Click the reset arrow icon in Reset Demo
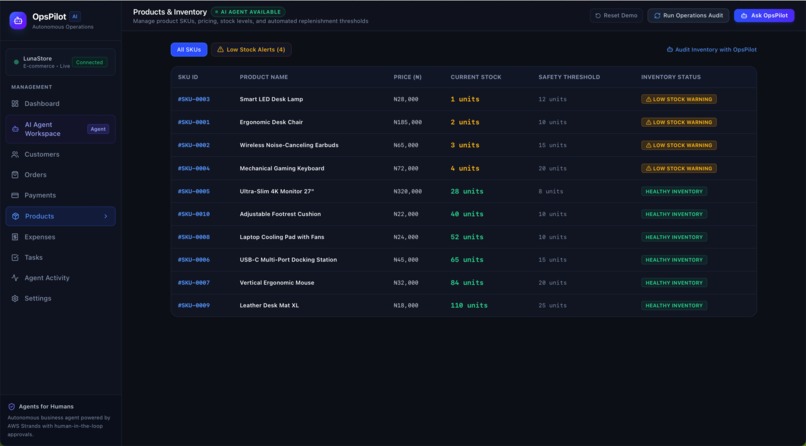Screen dimensions: 806x446 pyautogui.click(x=598, y=16)
